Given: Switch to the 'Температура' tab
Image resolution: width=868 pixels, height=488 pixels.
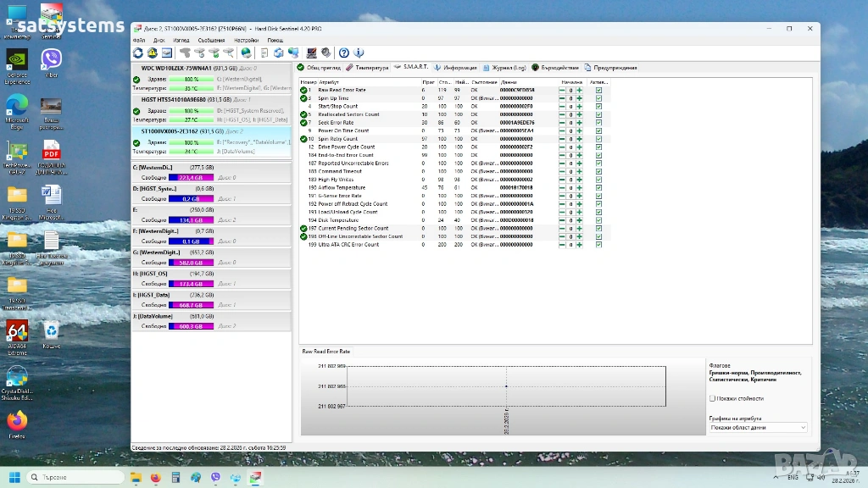Looking at the screenshot, I should (x=367, y=68).
